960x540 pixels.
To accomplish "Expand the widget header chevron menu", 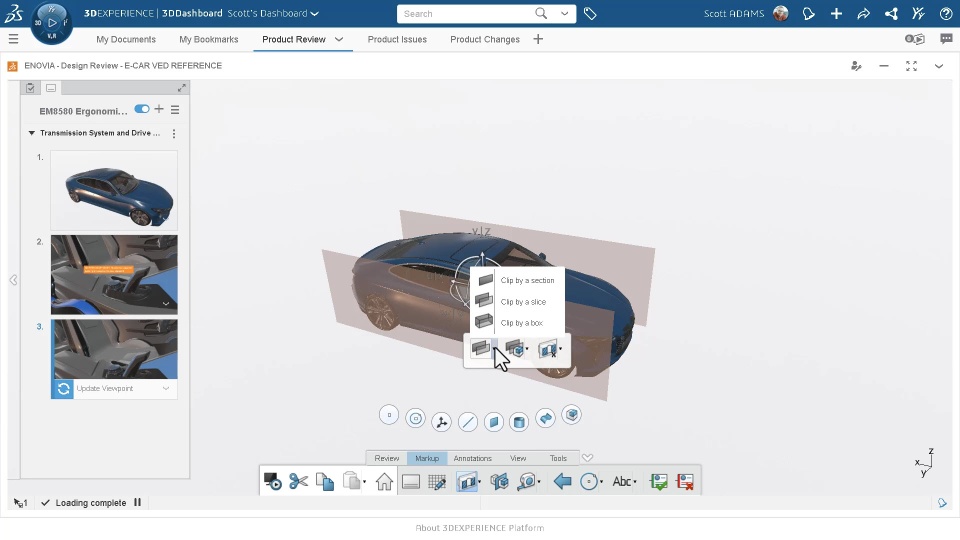I will (x=939, y=66).
